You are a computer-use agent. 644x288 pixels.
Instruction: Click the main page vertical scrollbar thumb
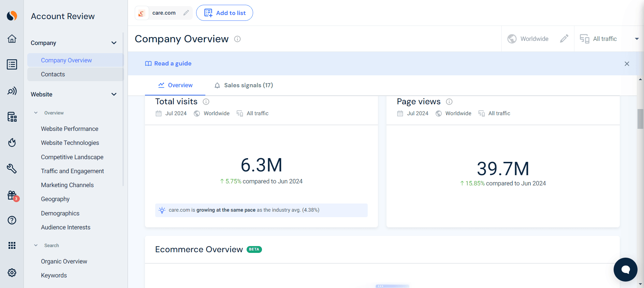[x=640, y=119]
